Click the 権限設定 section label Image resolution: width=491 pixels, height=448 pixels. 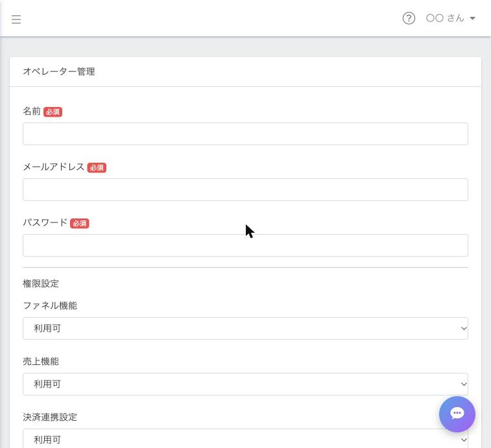click(41, 283)
